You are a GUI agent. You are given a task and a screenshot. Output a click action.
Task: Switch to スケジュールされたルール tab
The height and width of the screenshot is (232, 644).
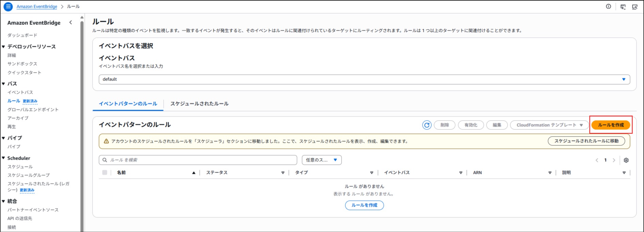tap(199, 104)
